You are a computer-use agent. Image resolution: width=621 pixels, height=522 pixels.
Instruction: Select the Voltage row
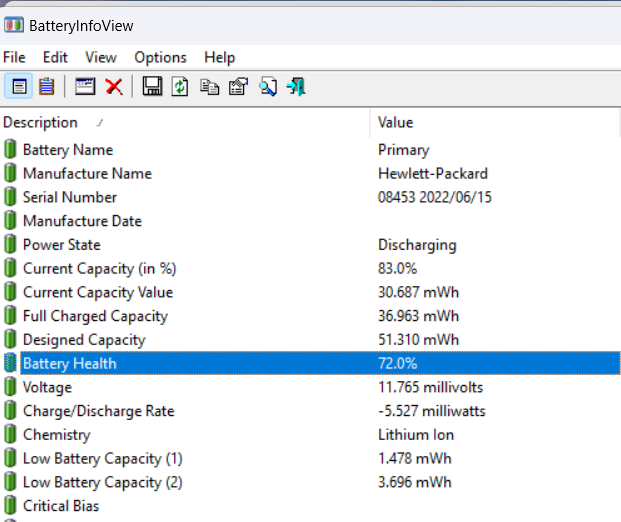310,387
